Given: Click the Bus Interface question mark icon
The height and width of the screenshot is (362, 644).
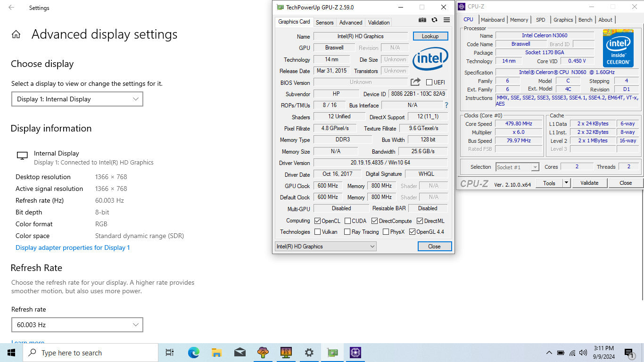Looking at the screenshot, I should tap(446, 105).
